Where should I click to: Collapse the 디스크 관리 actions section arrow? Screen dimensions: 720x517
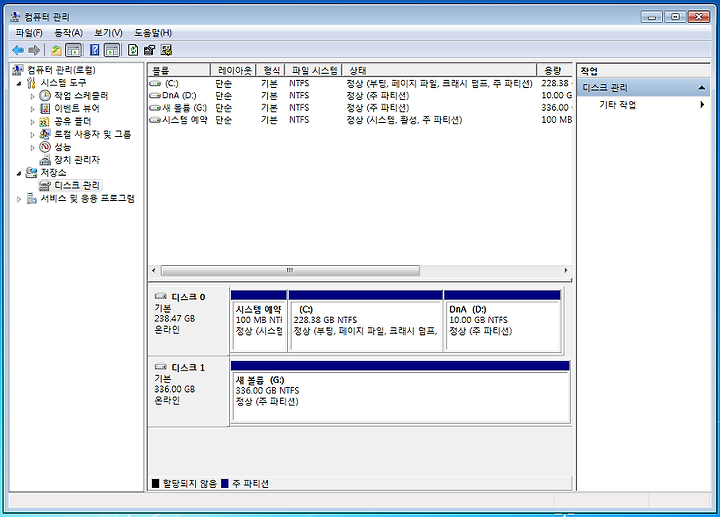(x=702, y=88)
